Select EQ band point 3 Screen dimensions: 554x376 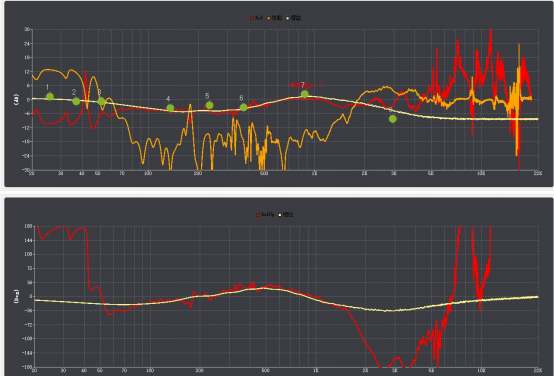point(101,101)
